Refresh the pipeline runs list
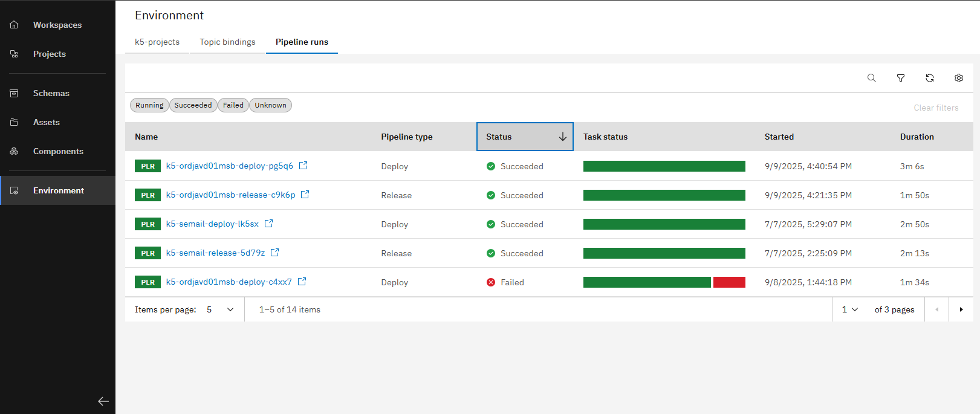 [x=929, y=78]
